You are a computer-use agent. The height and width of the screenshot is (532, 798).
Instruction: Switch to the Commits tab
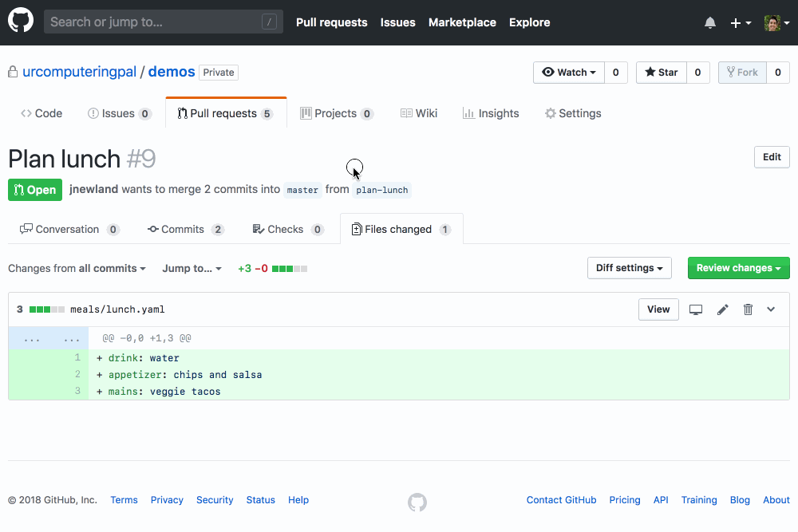tap(186, 230)
